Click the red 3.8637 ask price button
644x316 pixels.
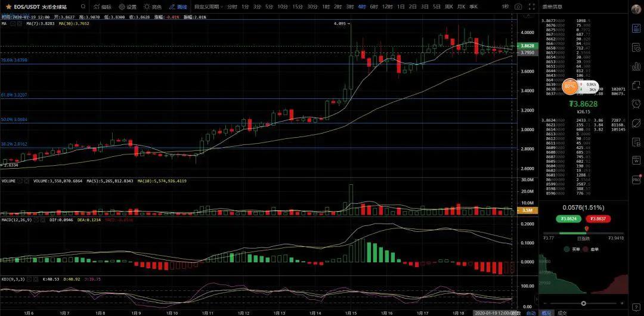coord(598,219)
